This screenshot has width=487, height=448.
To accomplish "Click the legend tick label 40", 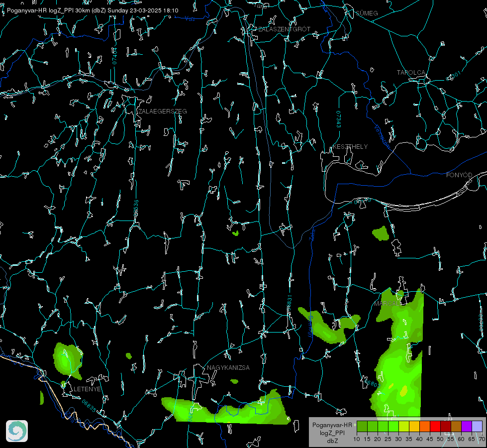I will click(419, 439).
